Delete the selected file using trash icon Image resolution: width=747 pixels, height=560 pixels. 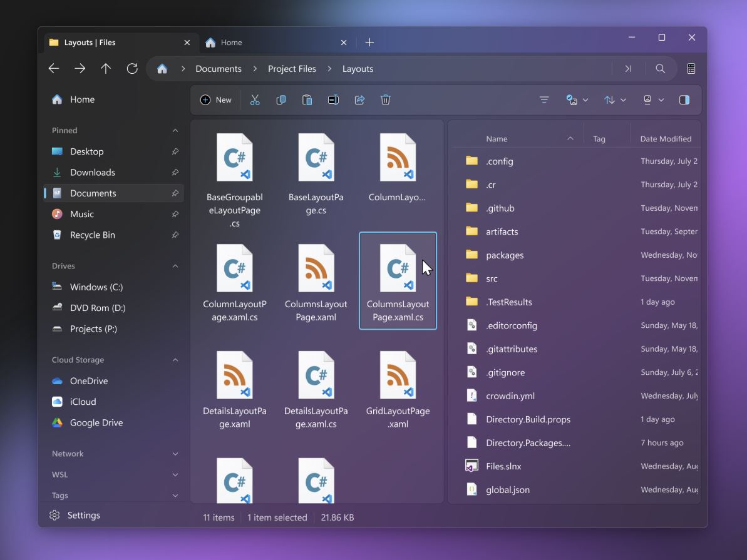[x=386, y=99]
